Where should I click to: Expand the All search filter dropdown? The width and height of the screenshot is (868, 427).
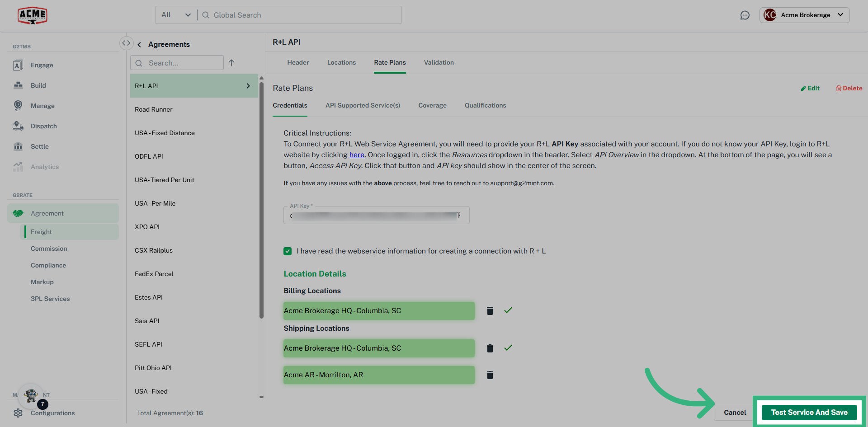click(x=176, y=15)
